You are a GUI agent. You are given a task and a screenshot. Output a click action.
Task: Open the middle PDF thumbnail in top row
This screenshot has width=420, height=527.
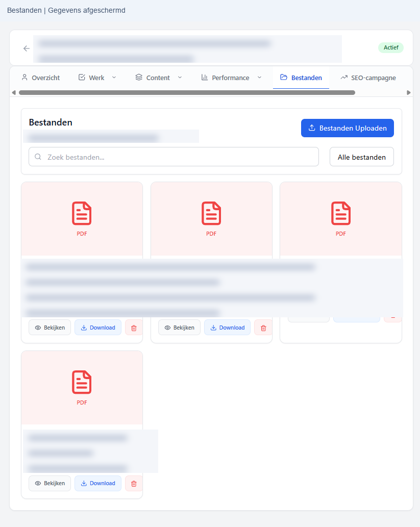pyautogui.click(x=211, y=219)
